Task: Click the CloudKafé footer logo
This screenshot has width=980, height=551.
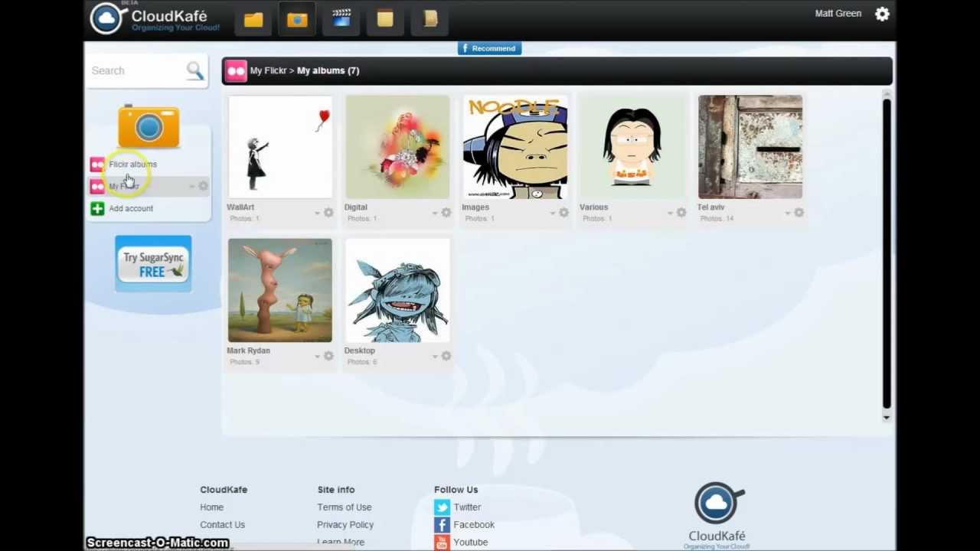Action: pyautogui.click(x=717, y=515)
